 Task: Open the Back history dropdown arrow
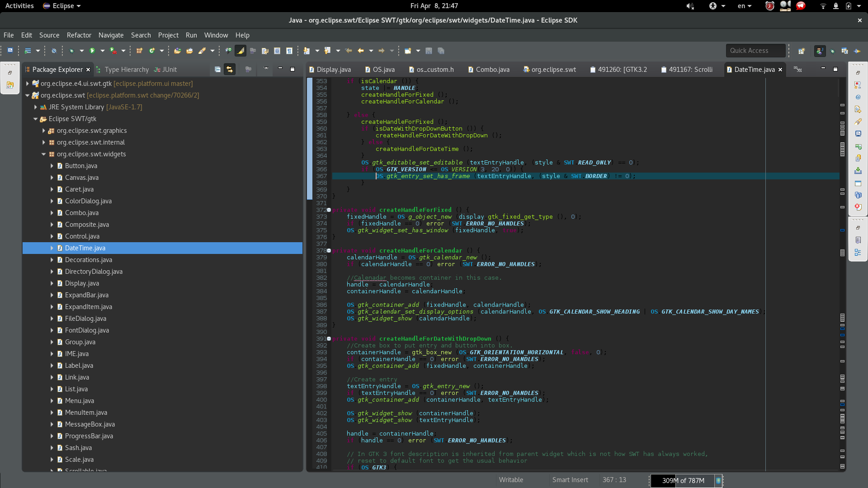371,51
